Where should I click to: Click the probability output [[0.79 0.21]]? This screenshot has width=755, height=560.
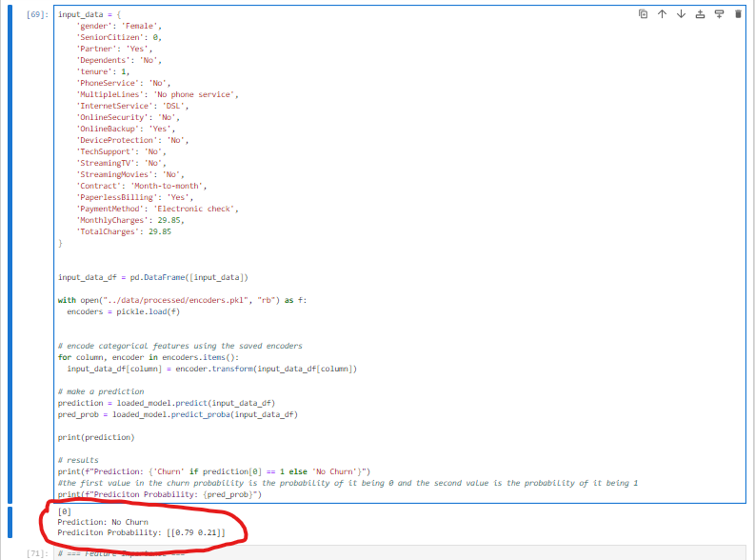(x=189, y=532)
